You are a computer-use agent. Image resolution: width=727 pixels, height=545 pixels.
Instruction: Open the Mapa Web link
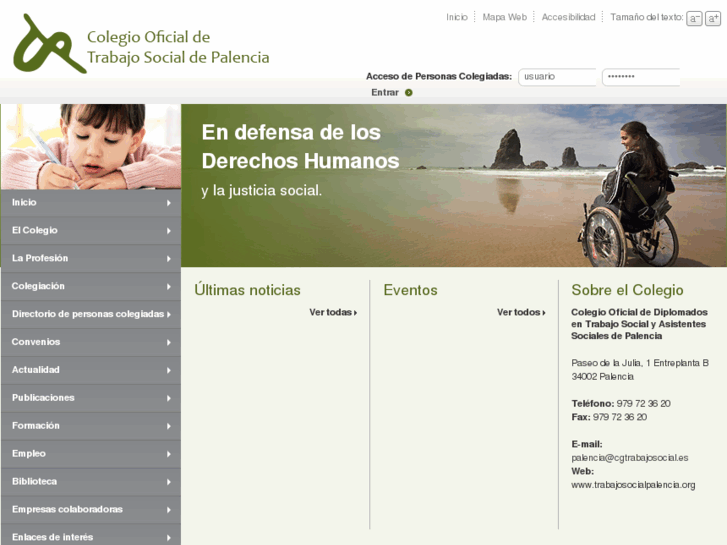coord(504,17)
